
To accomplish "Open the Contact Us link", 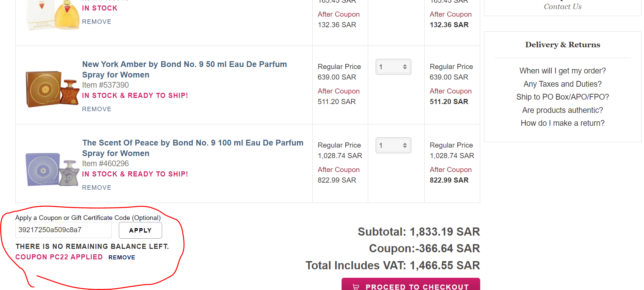I will pos(562,7).
